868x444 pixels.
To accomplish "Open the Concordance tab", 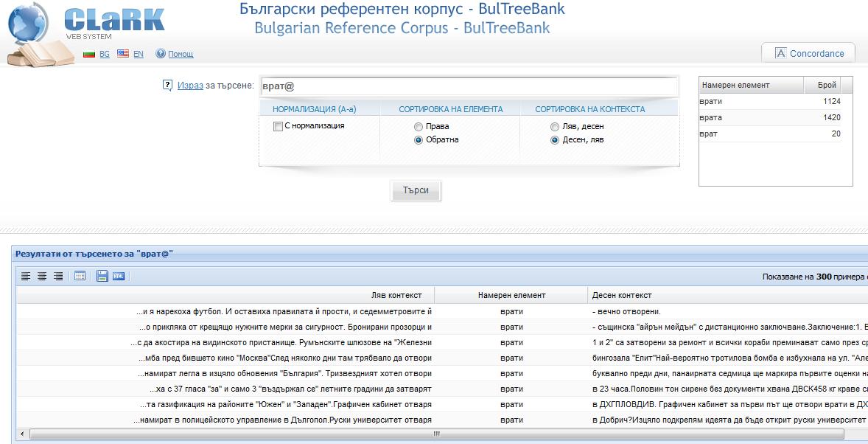I will (809, 53).
